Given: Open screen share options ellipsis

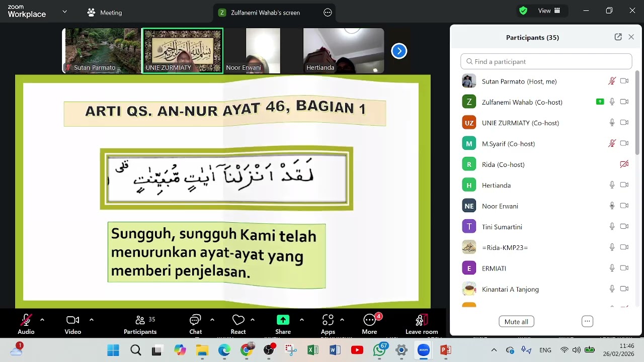Looking at the screenshot, I should [328, 13].
